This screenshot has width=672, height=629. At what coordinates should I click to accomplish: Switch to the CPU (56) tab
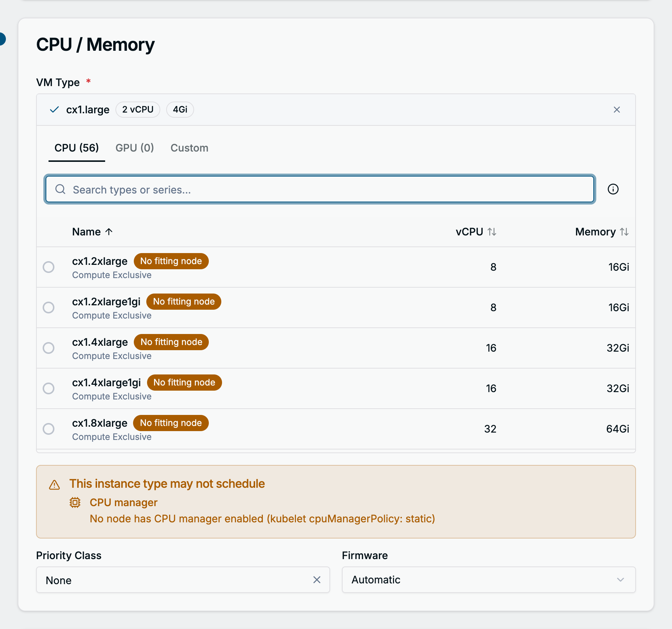point(76,148)
